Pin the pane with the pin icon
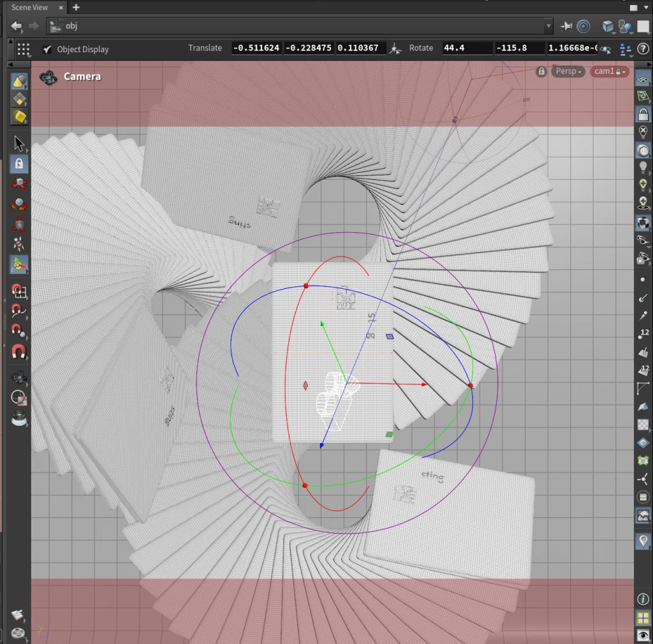653x644 pixels. pyautogui.click(x=566, y=26)
